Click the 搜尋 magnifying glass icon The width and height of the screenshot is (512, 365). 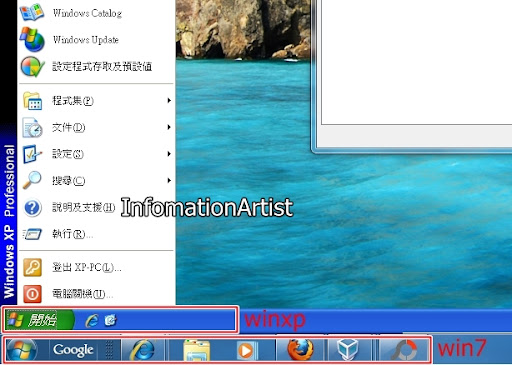point(32,180)
